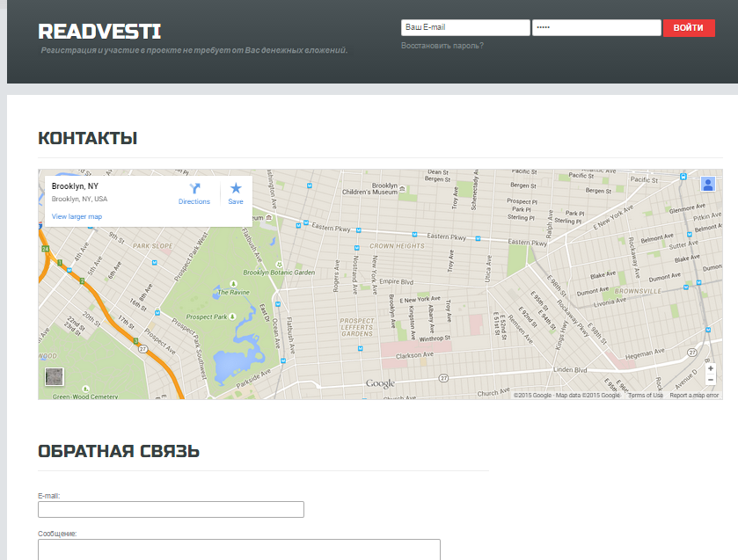Click the Brooklyn Children's Museum map label
Screen dimensions: 738x560
370,189
